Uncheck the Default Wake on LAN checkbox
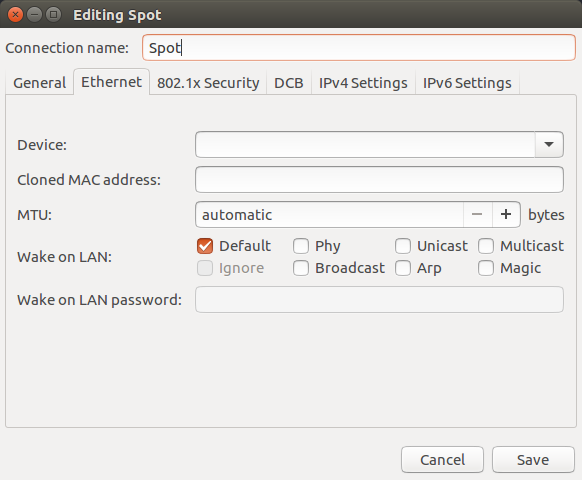582x480 pixels. [205, 246]
